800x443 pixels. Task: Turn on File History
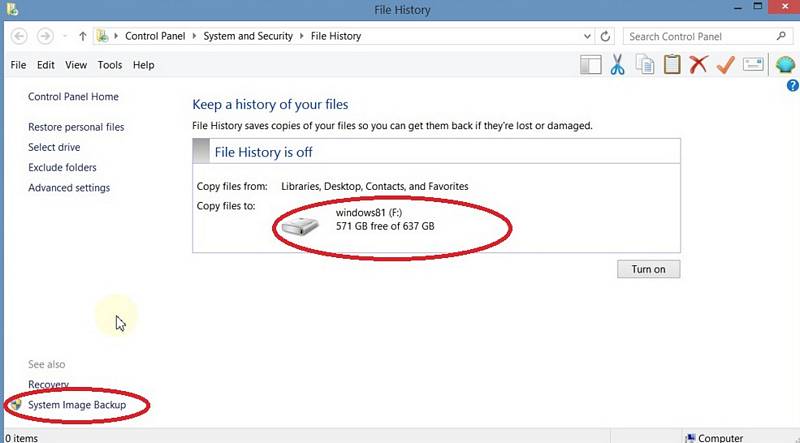point(648,269)
